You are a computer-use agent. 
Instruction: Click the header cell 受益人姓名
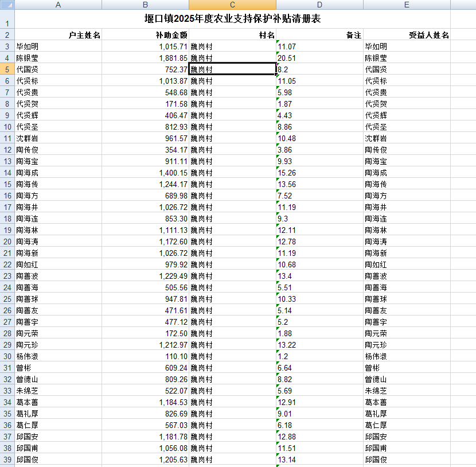[x=407, y=34]
